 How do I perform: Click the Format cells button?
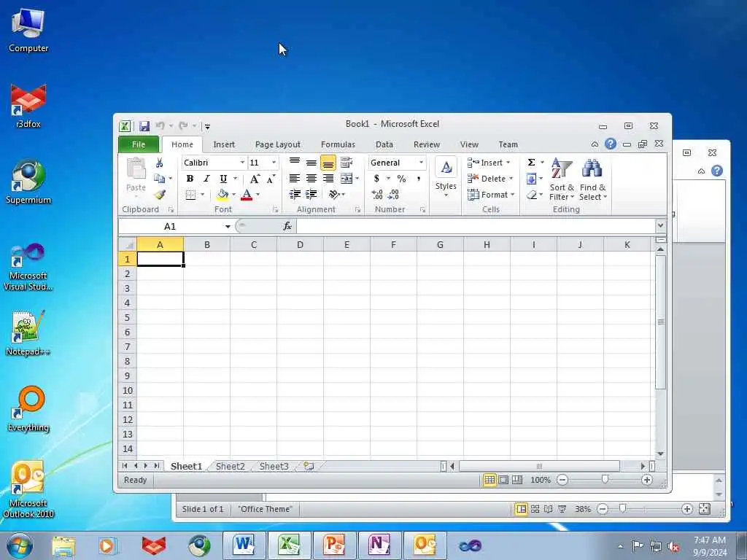coord(491,194)
